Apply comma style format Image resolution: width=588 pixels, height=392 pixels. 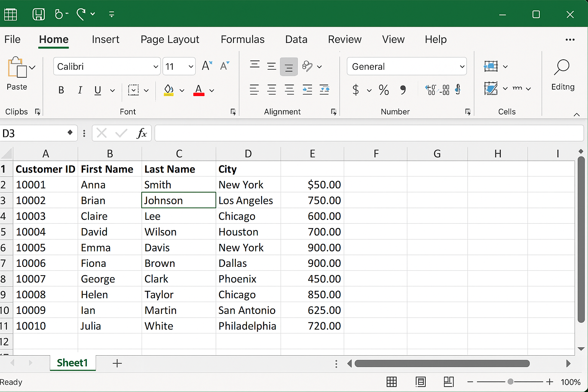tap(403, 90)
